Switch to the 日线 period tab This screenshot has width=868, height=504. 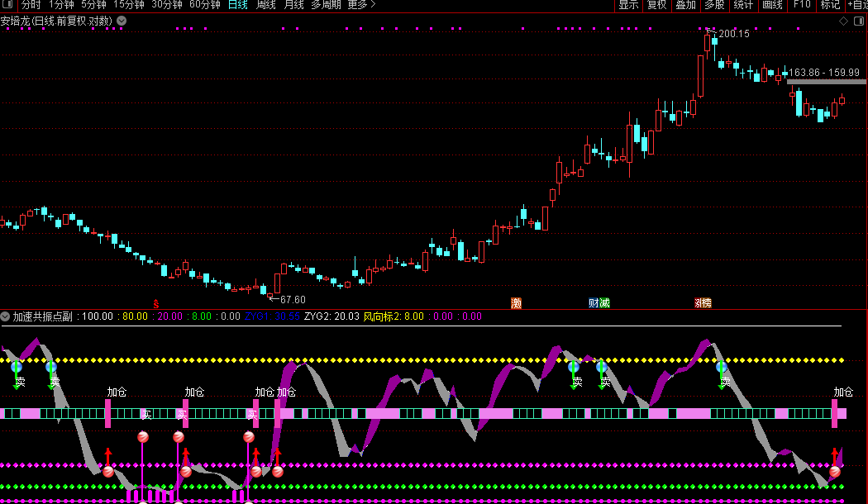pyautogui.click(x=237, y=5)
